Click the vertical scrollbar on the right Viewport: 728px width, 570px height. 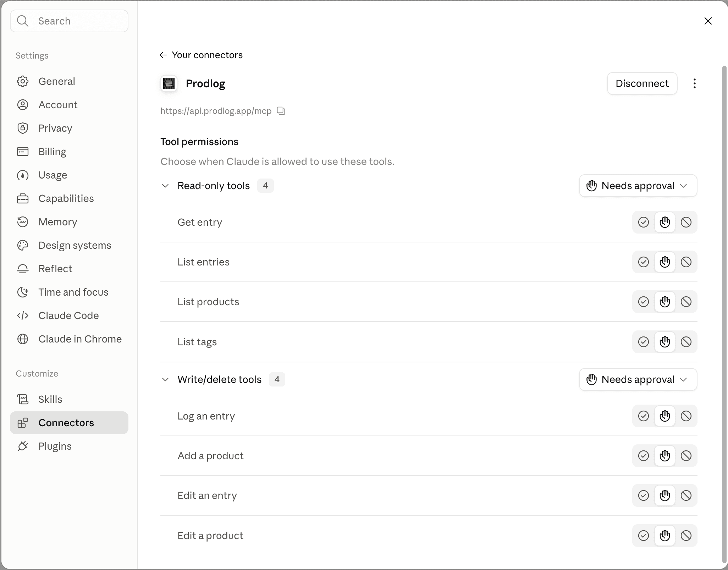click(724, 314)
